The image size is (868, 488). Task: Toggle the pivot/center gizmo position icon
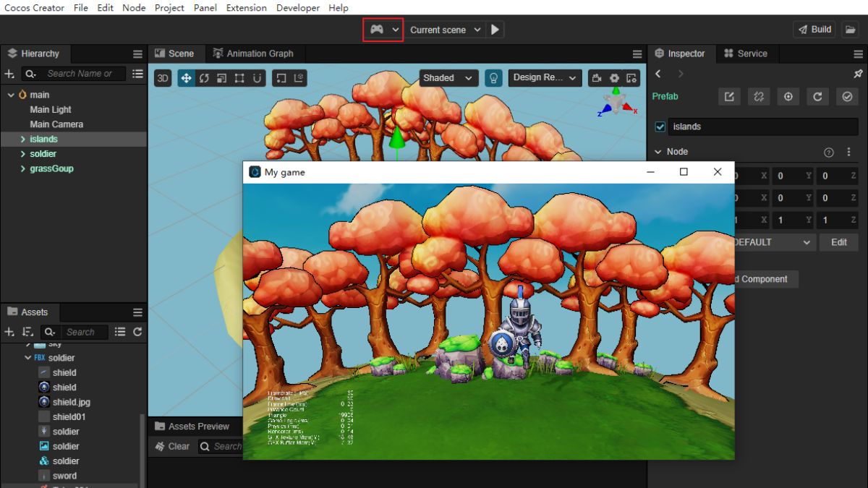tap(281, 78)
